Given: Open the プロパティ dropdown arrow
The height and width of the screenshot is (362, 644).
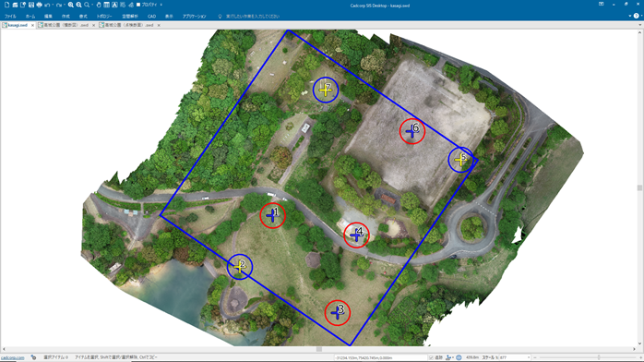Looking at the screenshot, I should tap(161, 5).
